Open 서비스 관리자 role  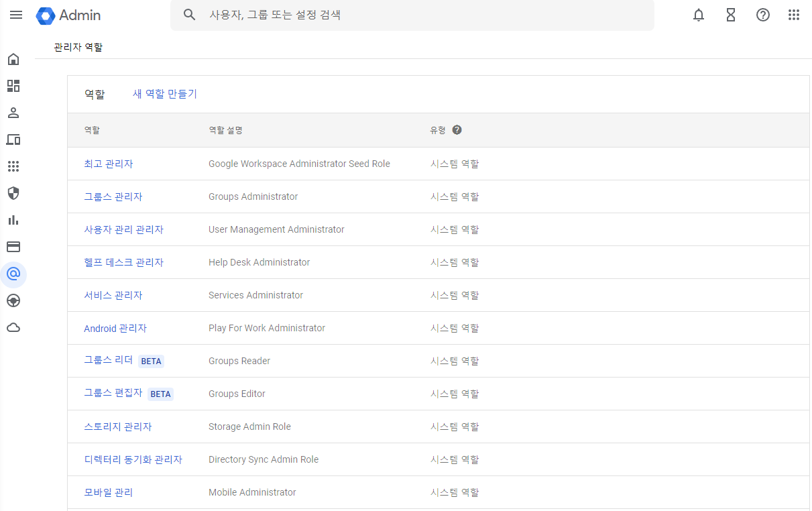113,295
